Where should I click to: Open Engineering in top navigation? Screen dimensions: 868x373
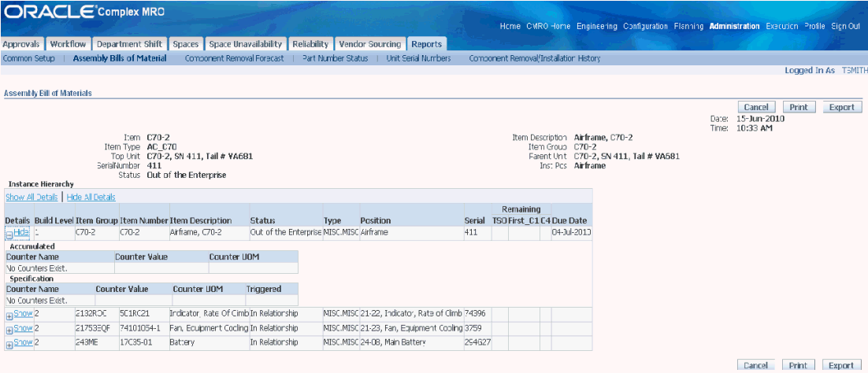pyautogui.click(x=597, y=26)
